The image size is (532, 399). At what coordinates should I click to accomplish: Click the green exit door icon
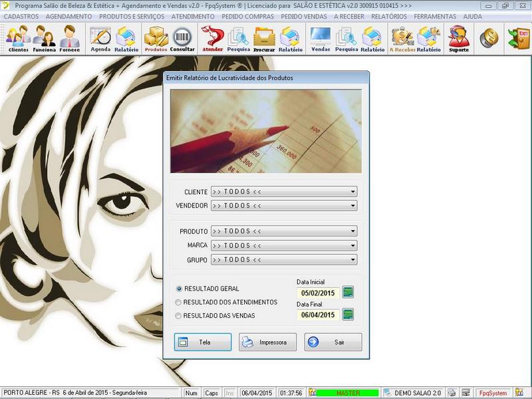click(x=519, y=38)
